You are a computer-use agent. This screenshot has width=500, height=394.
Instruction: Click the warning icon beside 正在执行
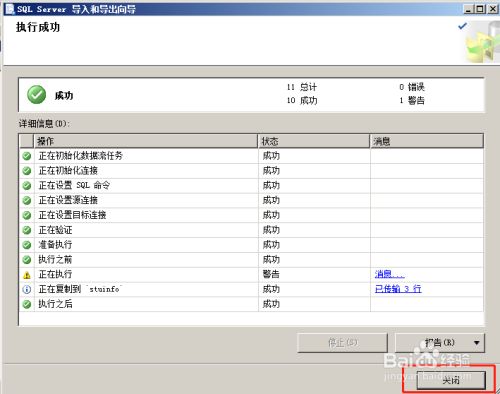pos(27,275)
